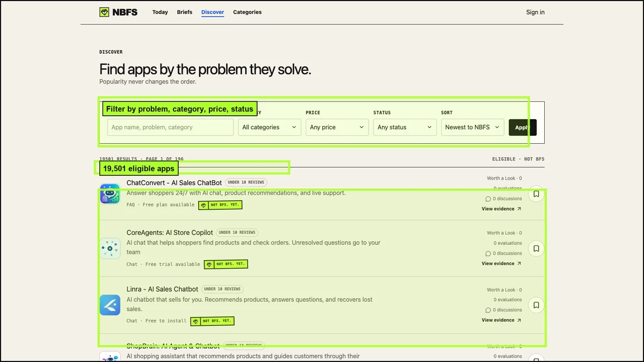The height and width of the screenshot is (362, 644).
Task: Click ChatConvert's discussions bubble icon
Action: (x=488, y=199)
